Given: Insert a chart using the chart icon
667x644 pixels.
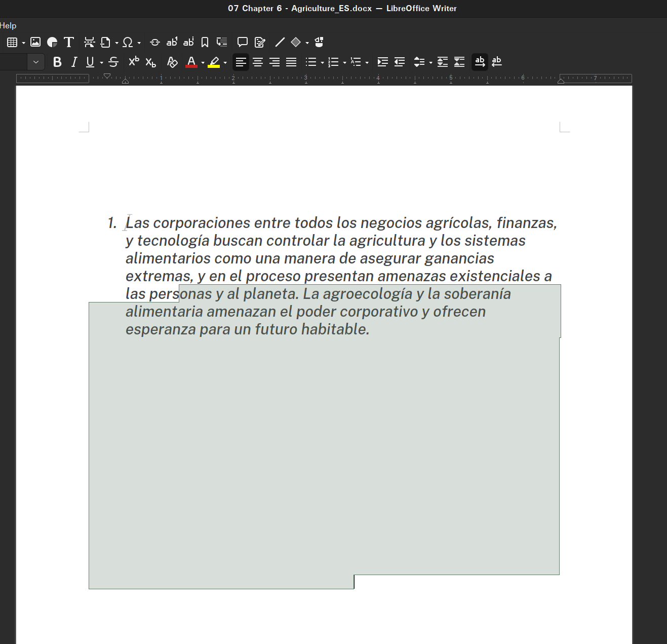Looking at the screenshot, I should point(52,42).
